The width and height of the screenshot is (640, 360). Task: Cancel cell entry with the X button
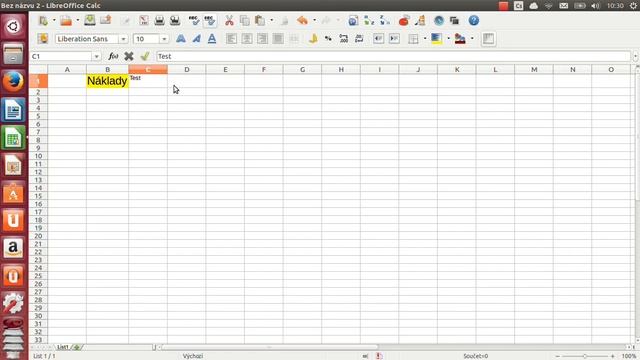[x=129, y=56]
